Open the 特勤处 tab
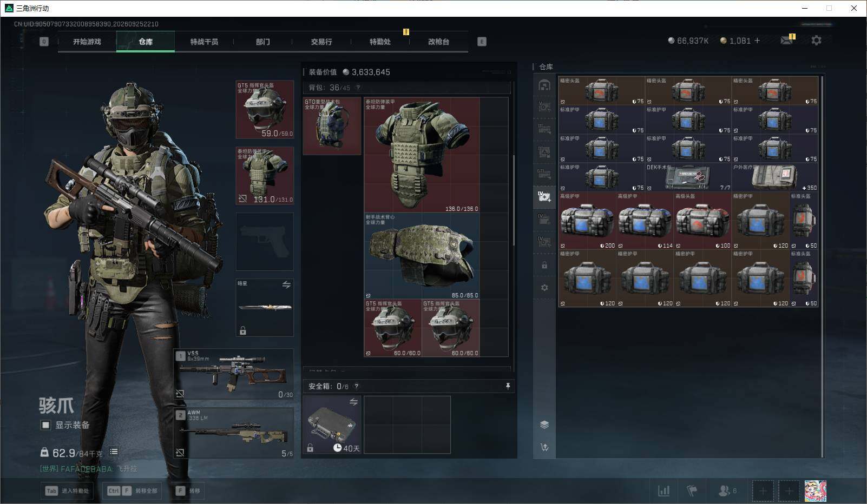 click(380, 42)
